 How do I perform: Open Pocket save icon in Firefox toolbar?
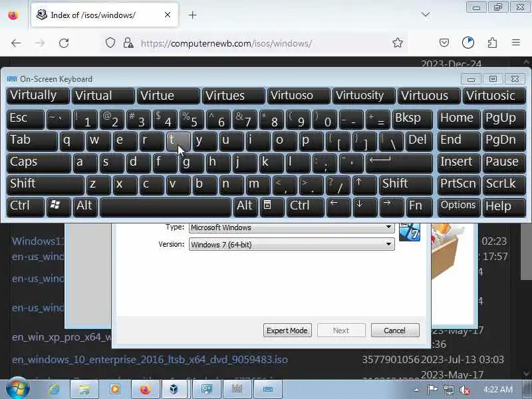coord(444,43)
